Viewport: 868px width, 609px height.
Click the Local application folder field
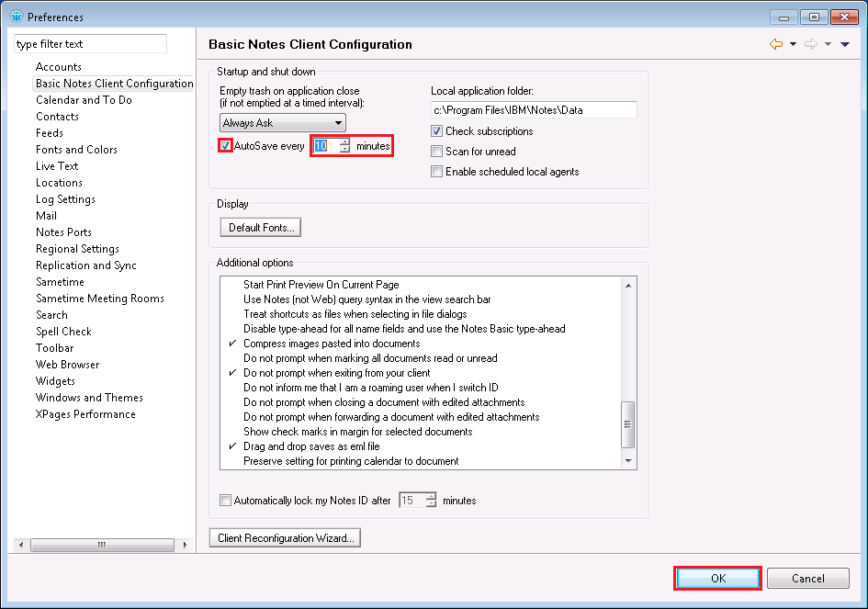click(x=534, y=110)
